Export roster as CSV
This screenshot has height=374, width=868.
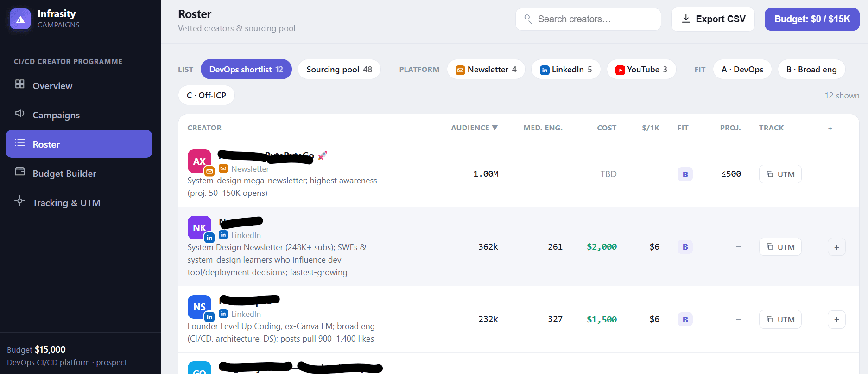click(713, 19)
